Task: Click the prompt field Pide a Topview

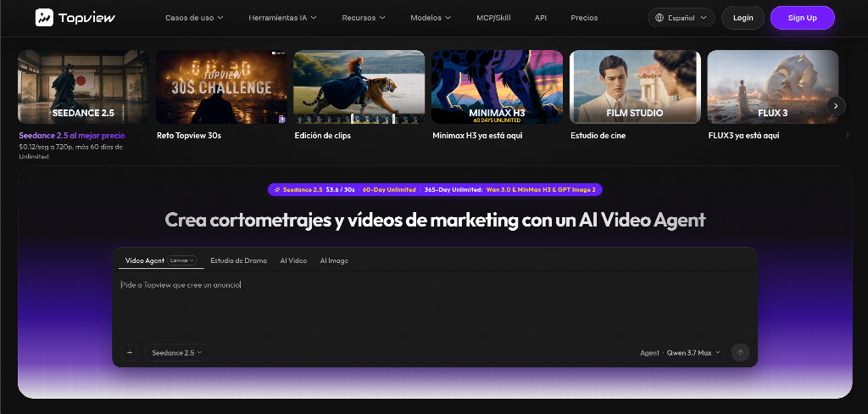Action: pyautogui.click(x=435, y=305)
